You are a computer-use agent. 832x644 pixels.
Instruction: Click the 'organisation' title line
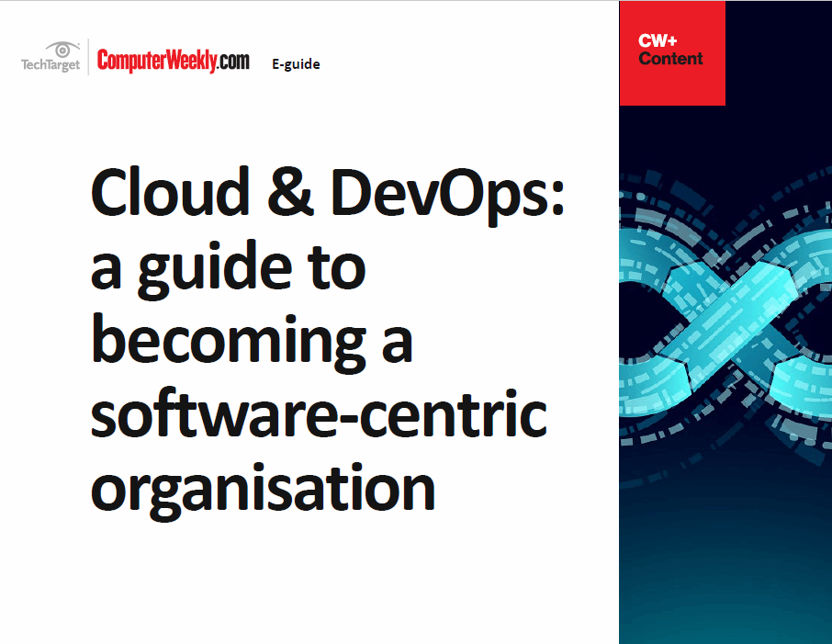(264, 491)
